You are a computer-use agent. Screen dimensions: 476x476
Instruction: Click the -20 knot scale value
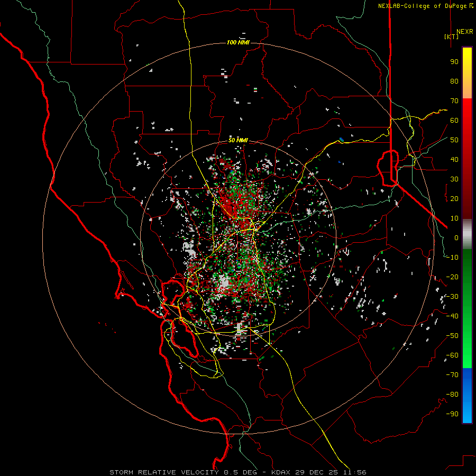(x=452, y=277)
